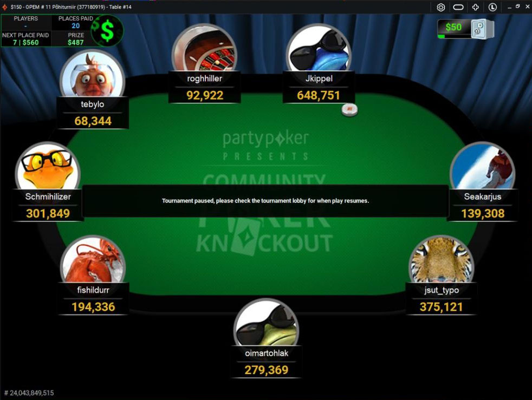Click fishildurr's lobster avatar

click(x=93, y=261)
